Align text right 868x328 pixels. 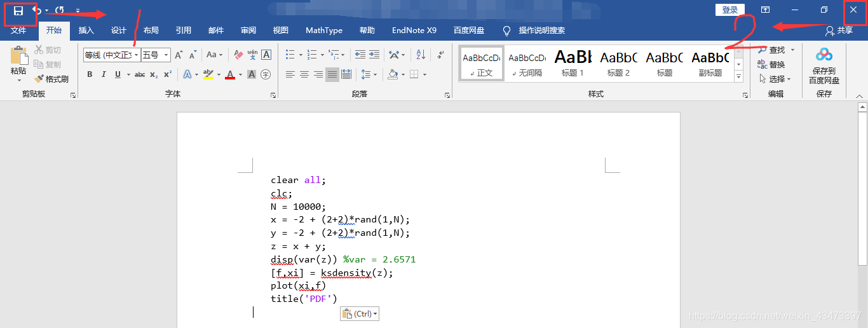(318, 74)
